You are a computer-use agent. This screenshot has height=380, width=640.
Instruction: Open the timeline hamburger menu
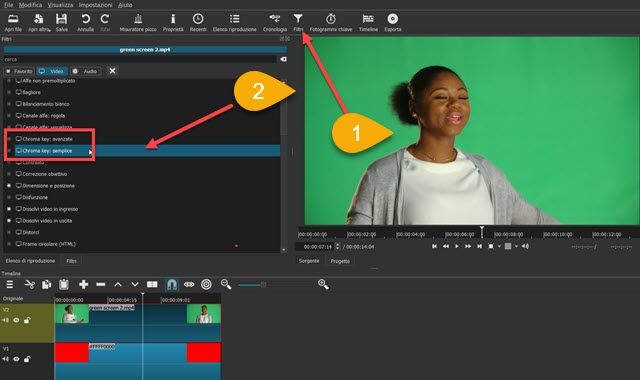pos(10,284)
